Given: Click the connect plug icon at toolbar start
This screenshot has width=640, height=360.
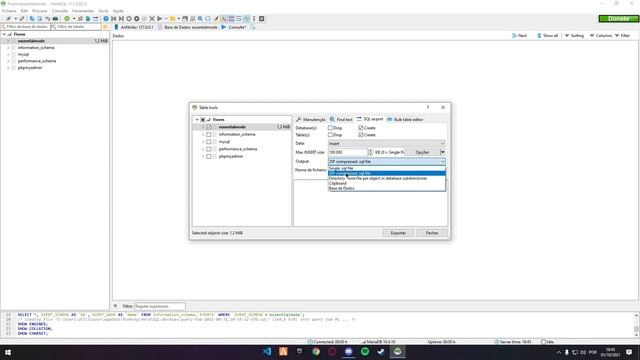Looking at the screenshot, I should tap(8, 19).
